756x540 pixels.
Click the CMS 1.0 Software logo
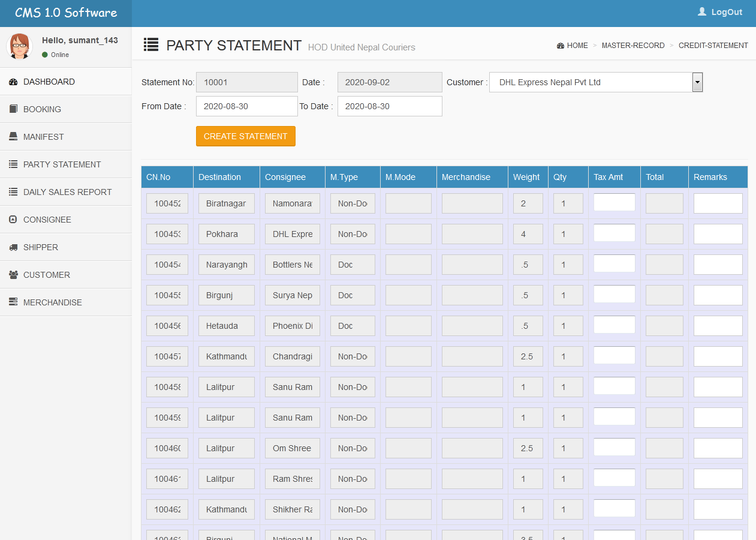coord(66,13)
